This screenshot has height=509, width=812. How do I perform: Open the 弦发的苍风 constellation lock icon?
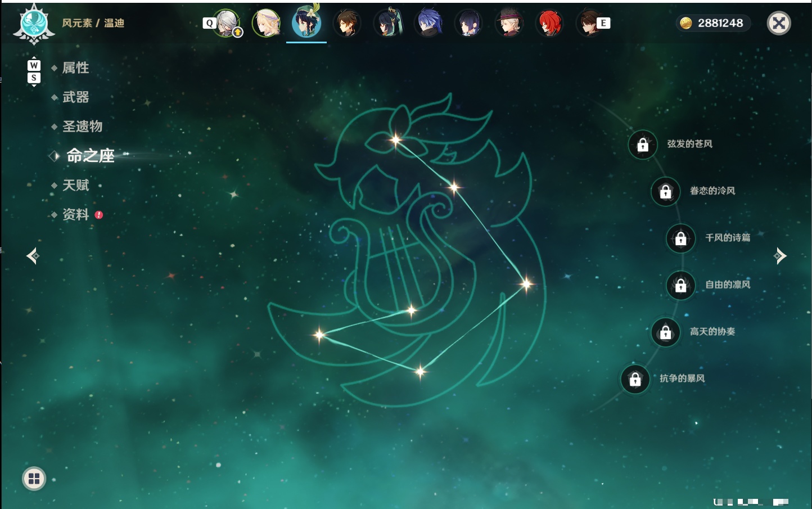643,145
